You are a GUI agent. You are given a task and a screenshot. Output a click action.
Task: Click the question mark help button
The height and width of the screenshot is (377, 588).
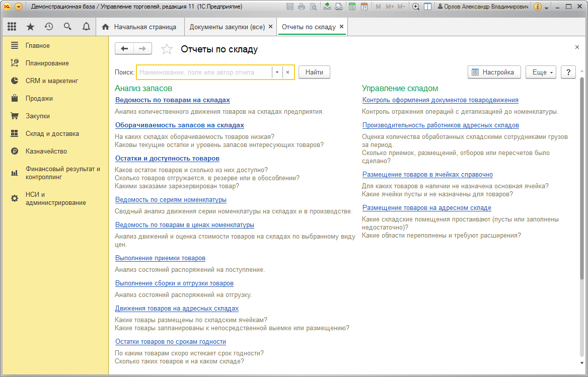pos(568,72)
